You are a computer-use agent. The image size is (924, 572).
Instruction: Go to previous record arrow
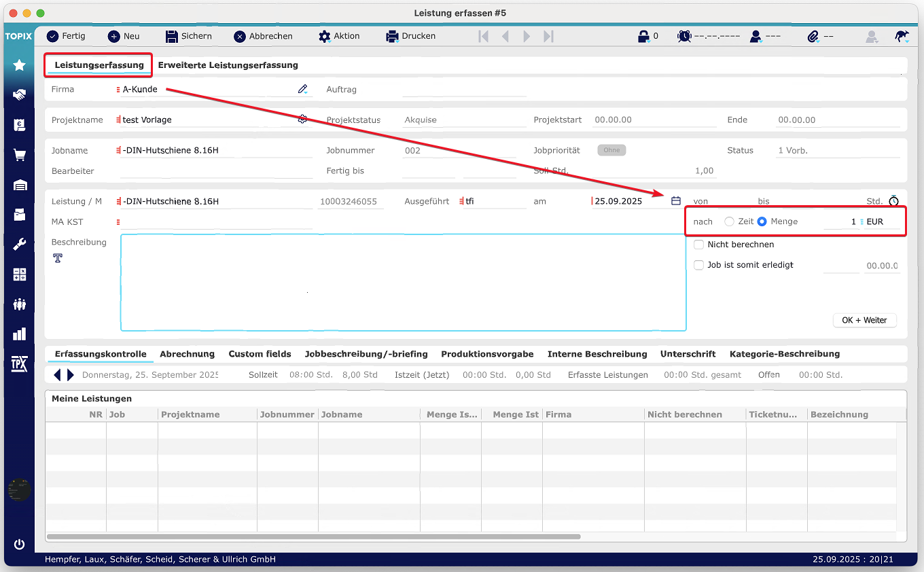505,36
